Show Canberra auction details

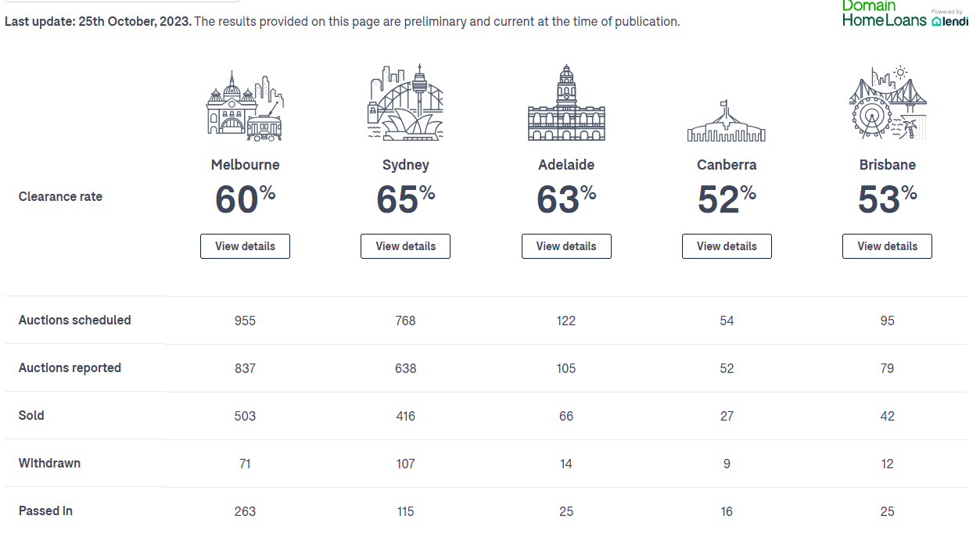(727, 246)
